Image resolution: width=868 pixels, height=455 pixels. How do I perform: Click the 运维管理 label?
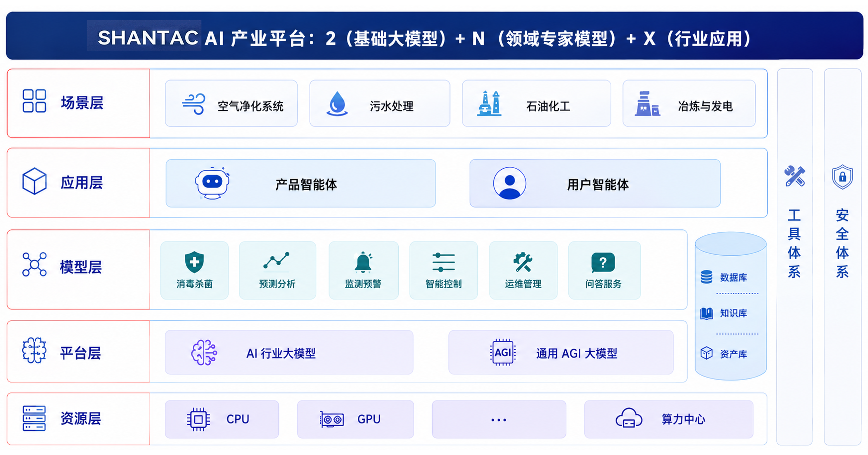point(523,284)
